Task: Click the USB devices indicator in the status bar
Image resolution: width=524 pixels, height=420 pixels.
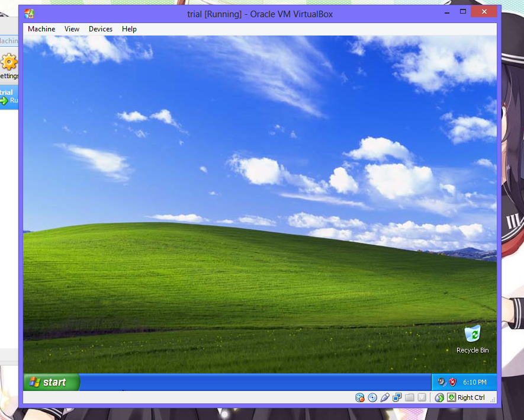Action: (385, 397)
